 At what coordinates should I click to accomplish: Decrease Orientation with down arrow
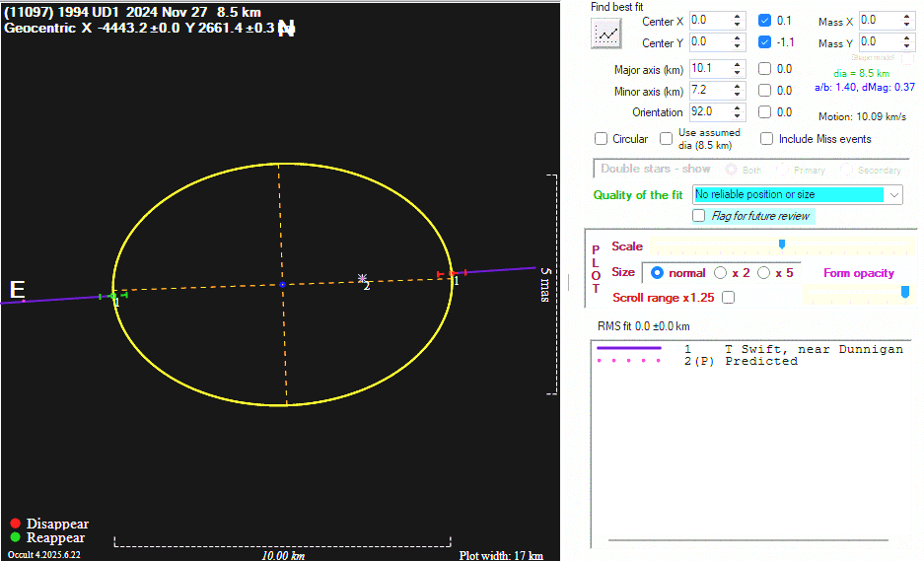[x=738, y=116]
